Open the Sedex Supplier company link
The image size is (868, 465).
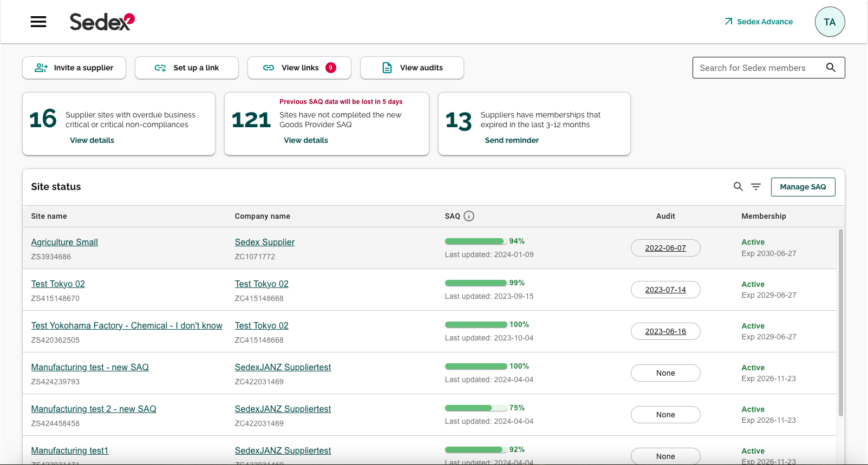[x=265, y=242]
